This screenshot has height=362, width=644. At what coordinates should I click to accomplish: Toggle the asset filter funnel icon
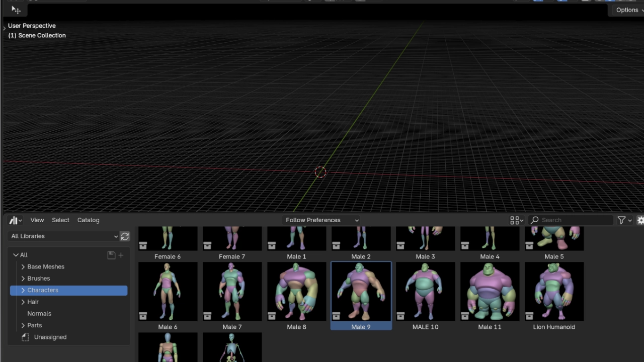621,220
